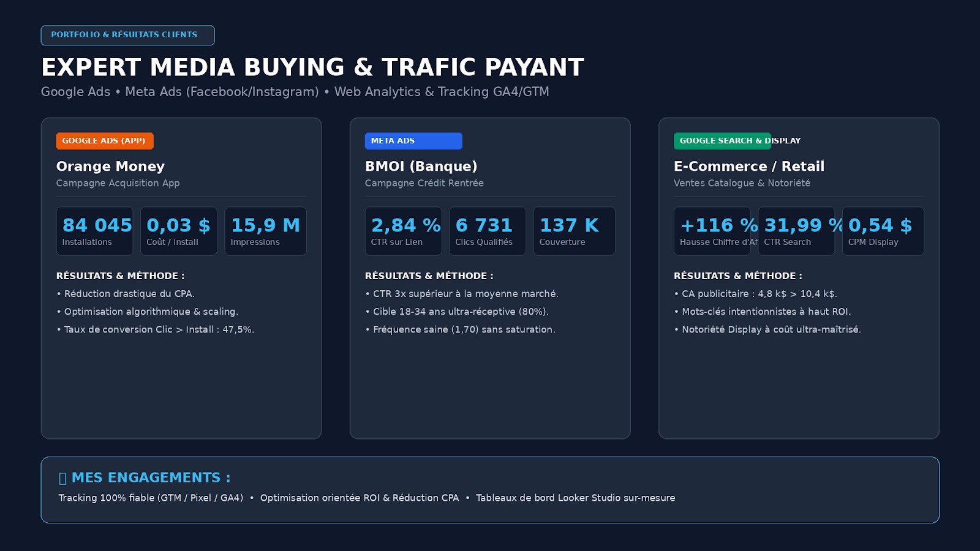The image size is (980, 551).
Task: Select the Google Search & Display green tag
Action: click(722, 141)
